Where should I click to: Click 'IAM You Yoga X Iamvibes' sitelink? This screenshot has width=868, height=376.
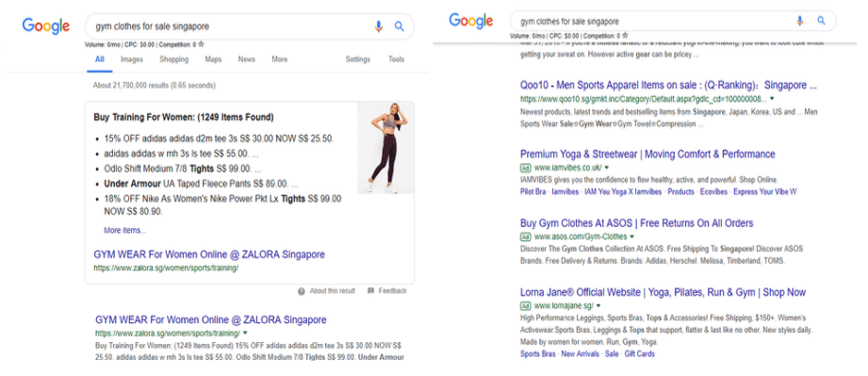pyautogui.click(x=623, y=191)
